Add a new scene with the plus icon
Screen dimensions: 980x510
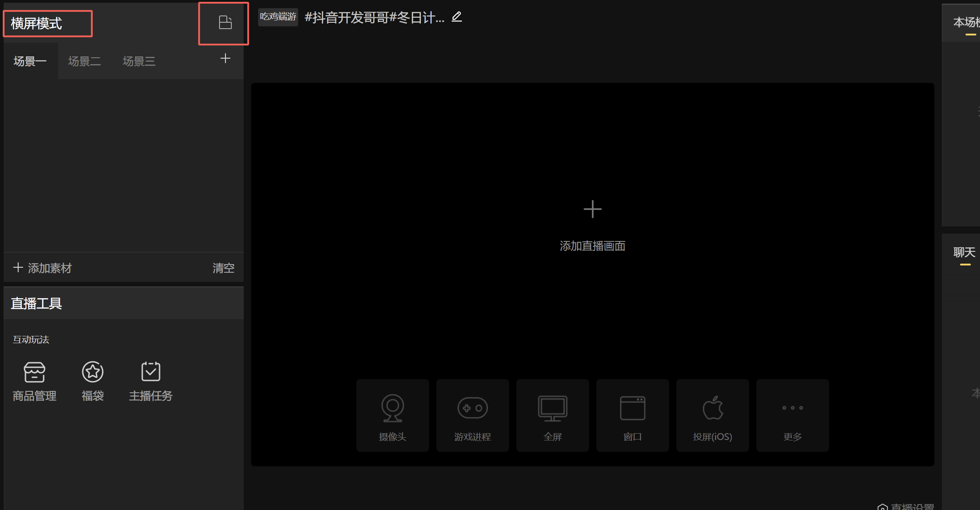[x=225, y=59]
